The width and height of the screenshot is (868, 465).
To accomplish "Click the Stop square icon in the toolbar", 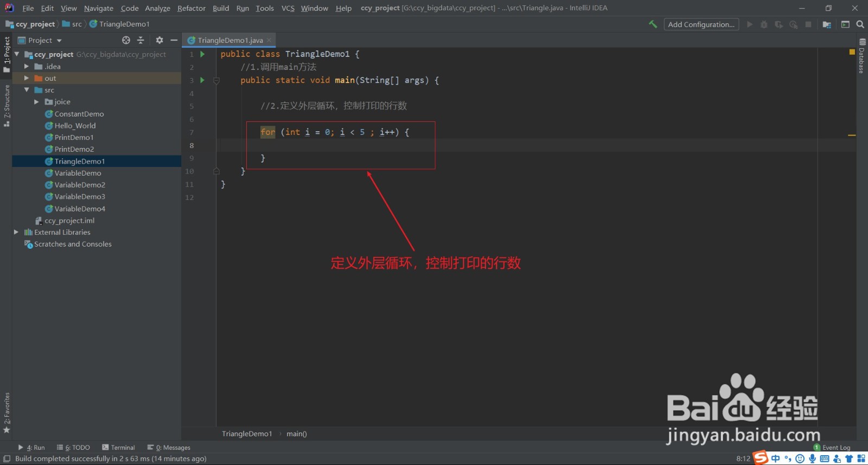I will (808, 24).
